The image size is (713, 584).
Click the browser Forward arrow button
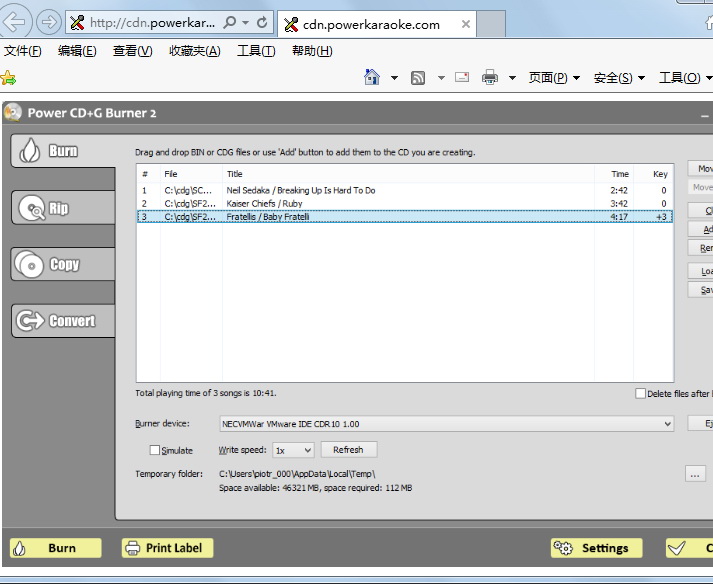(x=49, y=22)
